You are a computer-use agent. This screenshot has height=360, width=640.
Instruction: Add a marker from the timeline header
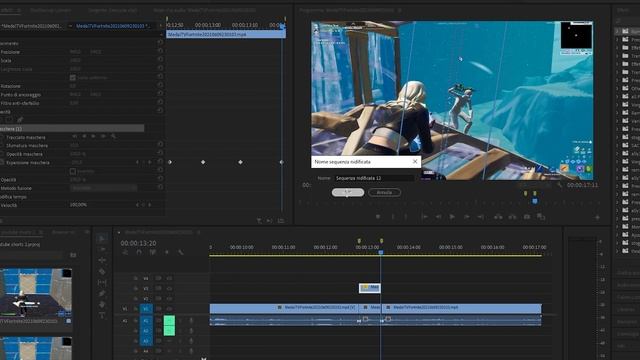click(167, 253)
